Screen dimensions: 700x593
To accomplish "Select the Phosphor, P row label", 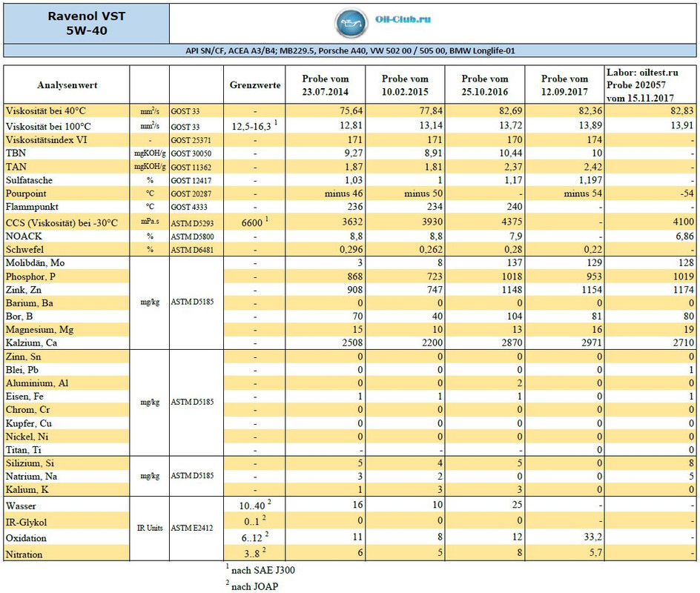I will (30, 276).
